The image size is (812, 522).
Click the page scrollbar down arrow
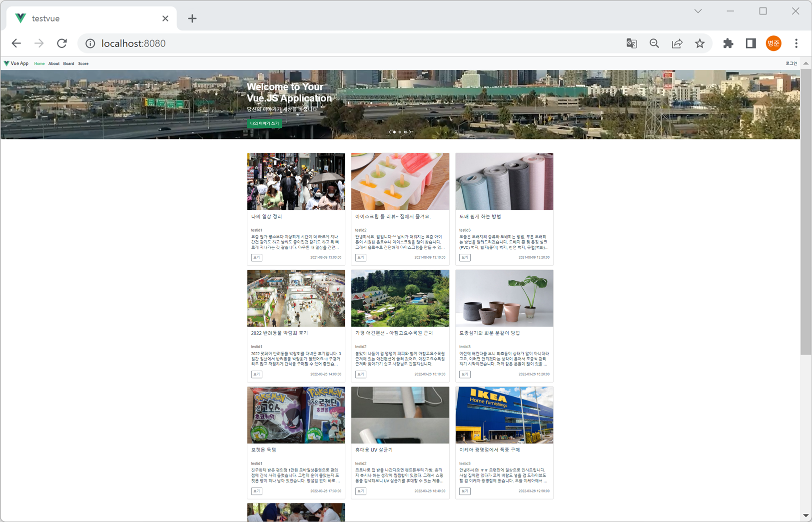click(x=806, y=516)
